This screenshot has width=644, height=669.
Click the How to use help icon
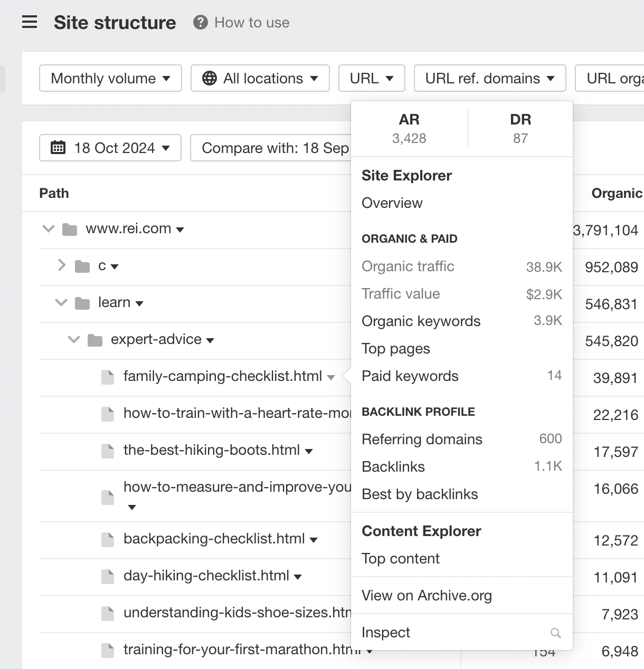coord(201,22)
